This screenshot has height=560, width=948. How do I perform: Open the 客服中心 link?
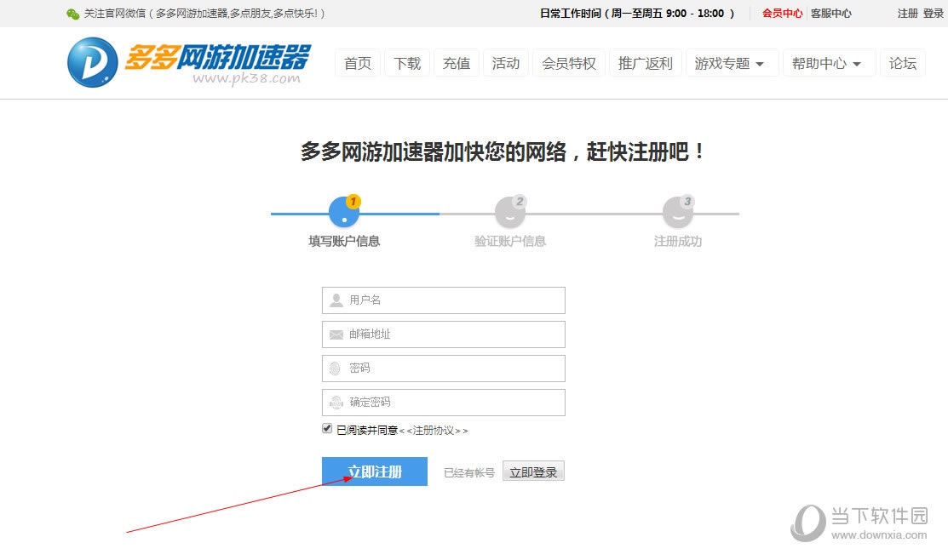830,14
